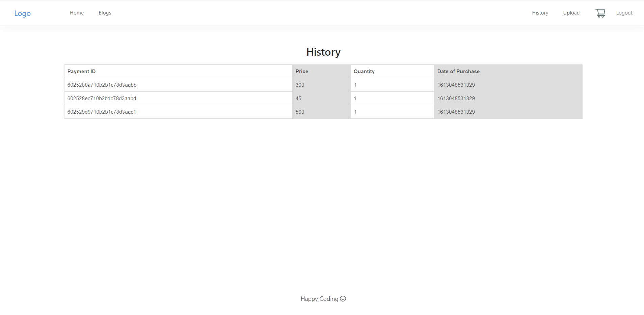Screen dimensions: 644x315
Task: Click the Quantity column header
Action: (x=364, y=71)
